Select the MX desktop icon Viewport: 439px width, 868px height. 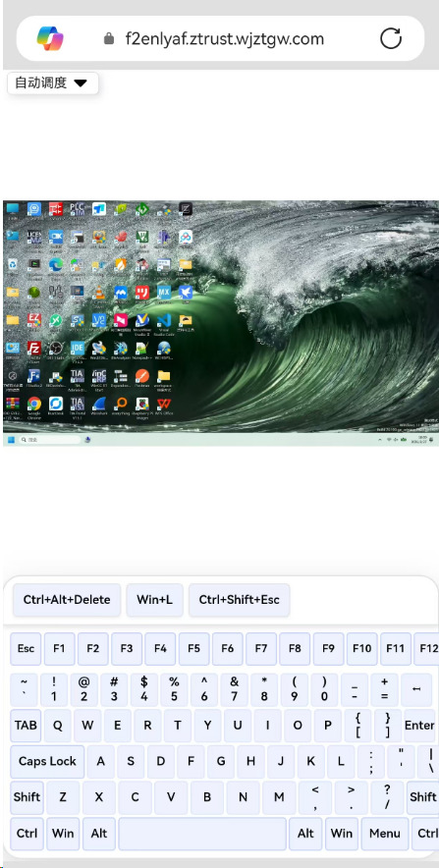[164, 294]
